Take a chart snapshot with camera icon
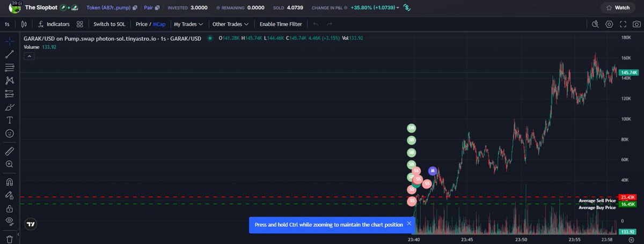Image resolution: width=644 pixels, height=244 pixels. (636, 24)
